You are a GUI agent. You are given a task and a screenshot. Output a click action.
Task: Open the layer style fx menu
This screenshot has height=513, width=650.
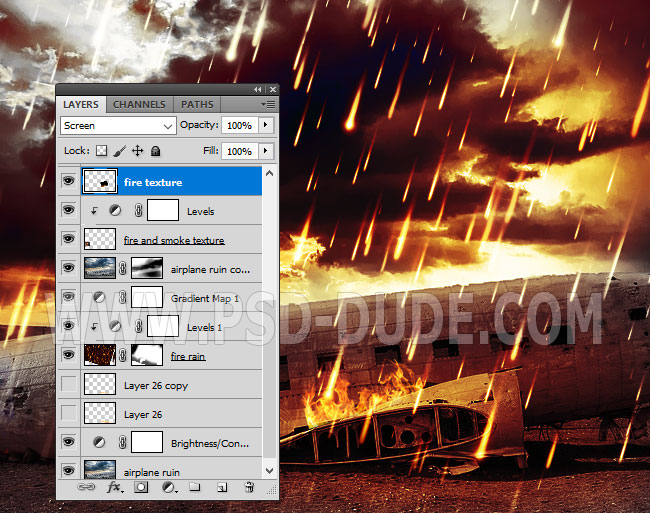tap(114, 487)
